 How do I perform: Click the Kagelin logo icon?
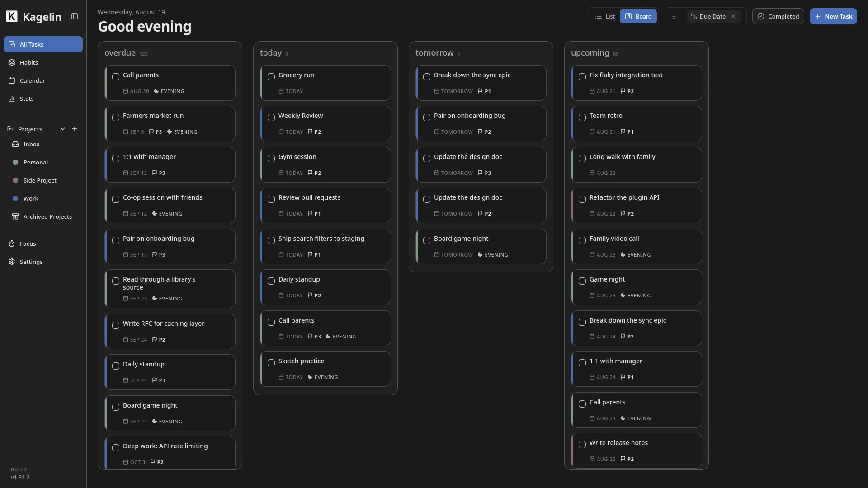point(12,17)
